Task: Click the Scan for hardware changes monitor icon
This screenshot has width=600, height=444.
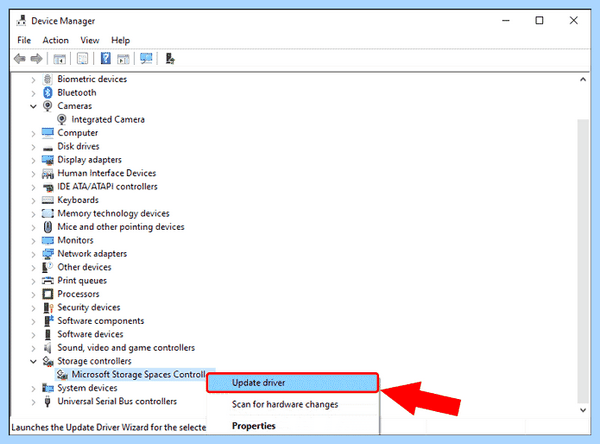Action: click(146, 59)
